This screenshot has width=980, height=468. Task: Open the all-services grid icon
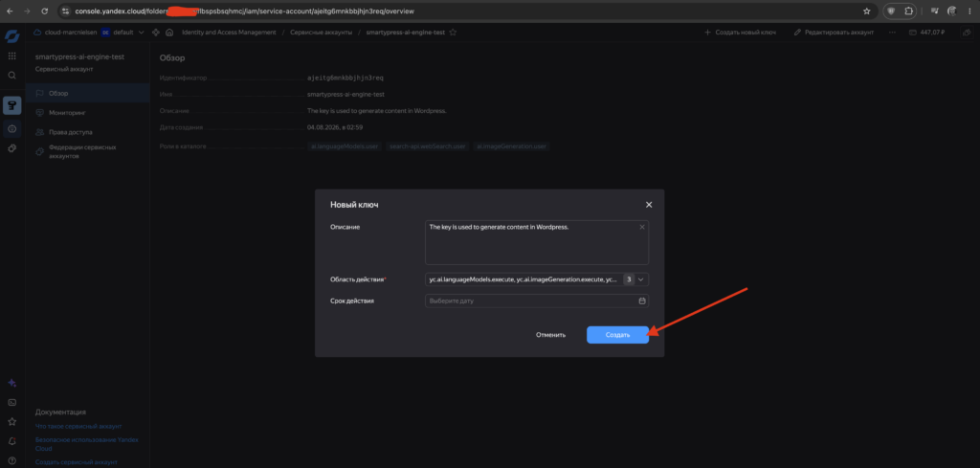pos(11,56)
